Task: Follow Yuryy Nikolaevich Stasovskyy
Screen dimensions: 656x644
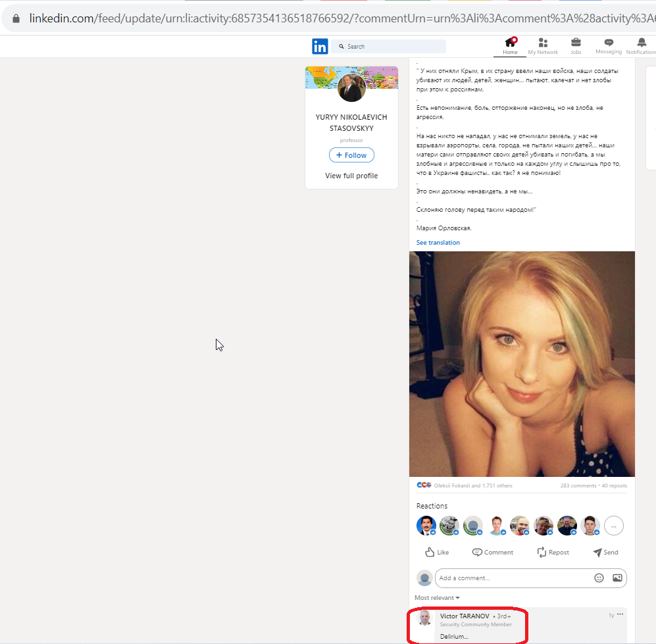Action: [x=351, y=155]
